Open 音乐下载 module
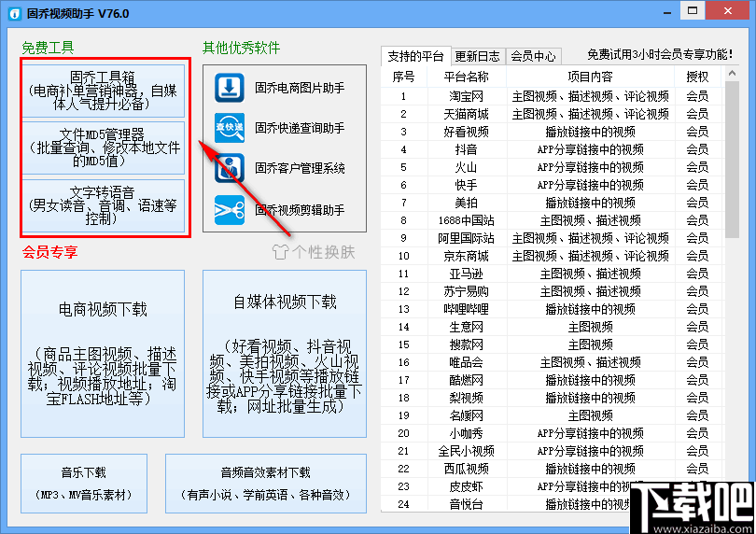The width and height of the screenshot is (756, 534). pos(84,484)
